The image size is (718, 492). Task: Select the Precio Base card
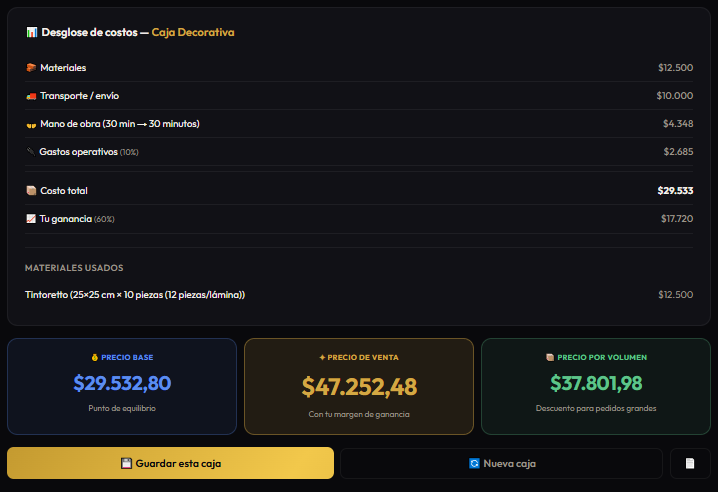[122, 386]
